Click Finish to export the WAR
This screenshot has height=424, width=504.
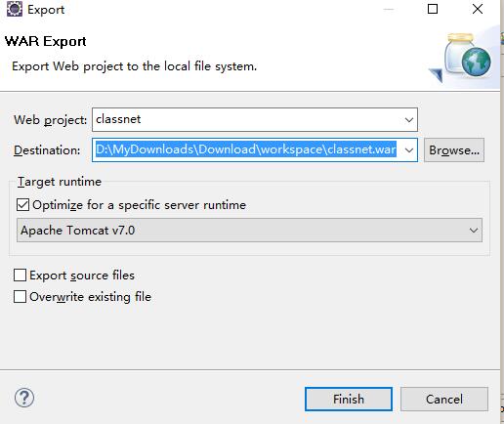349,399
